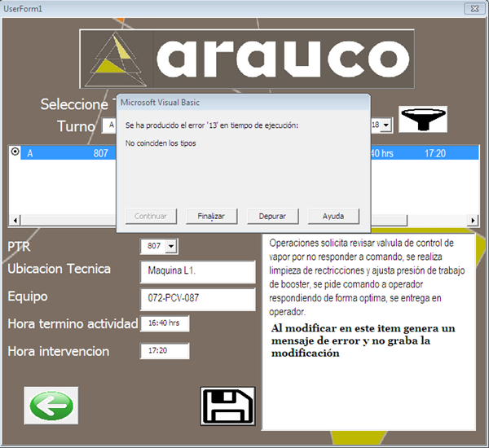489x448 pixels.
Task: Open the dropdown arrow beside value 18
Action: (x=386, y=125)
